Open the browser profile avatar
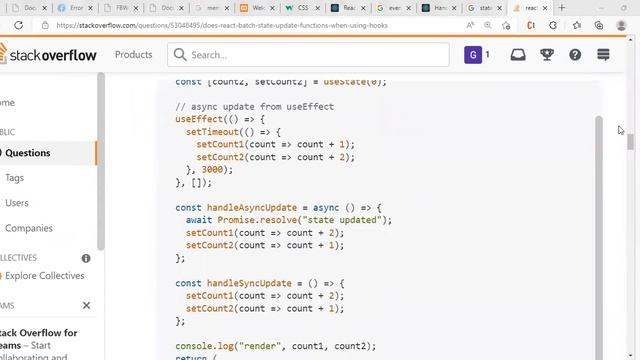This screenshot has height=360, width=640. 621,25
